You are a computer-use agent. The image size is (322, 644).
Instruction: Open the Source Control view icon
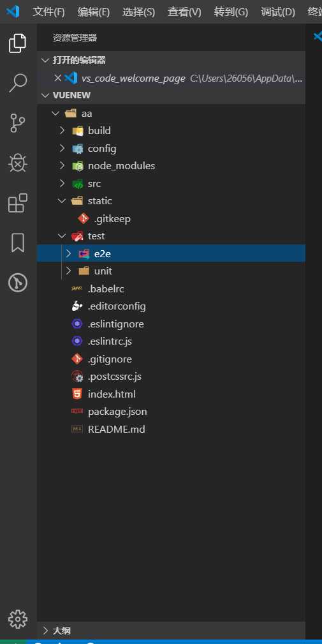click(x=18, y=123)
